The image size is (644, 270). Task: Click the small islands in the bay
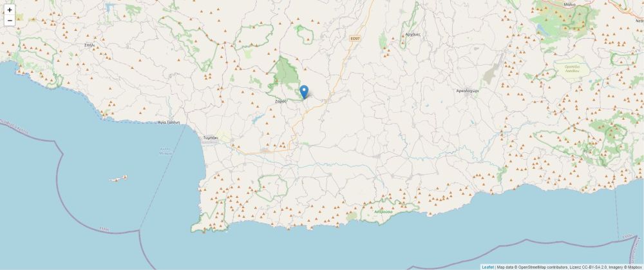118,178
